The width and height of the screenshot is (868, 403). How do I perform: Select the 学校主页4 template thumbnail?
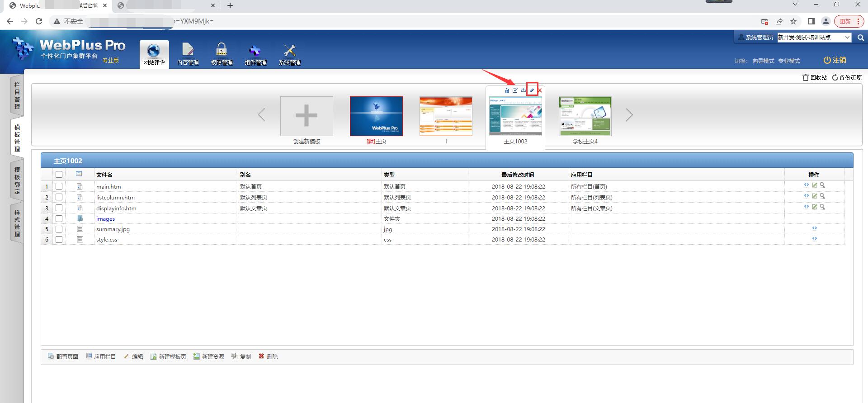(x=585, y=116)
